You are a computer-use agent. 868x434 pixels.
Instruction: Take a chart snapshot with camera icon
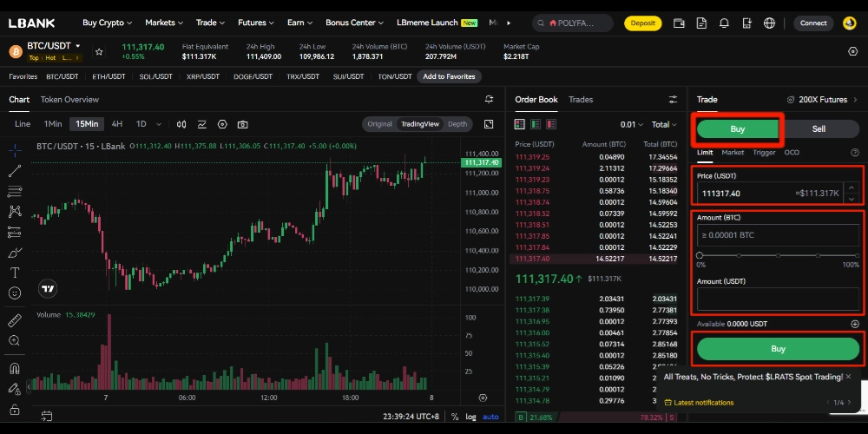tap(243, 124)
